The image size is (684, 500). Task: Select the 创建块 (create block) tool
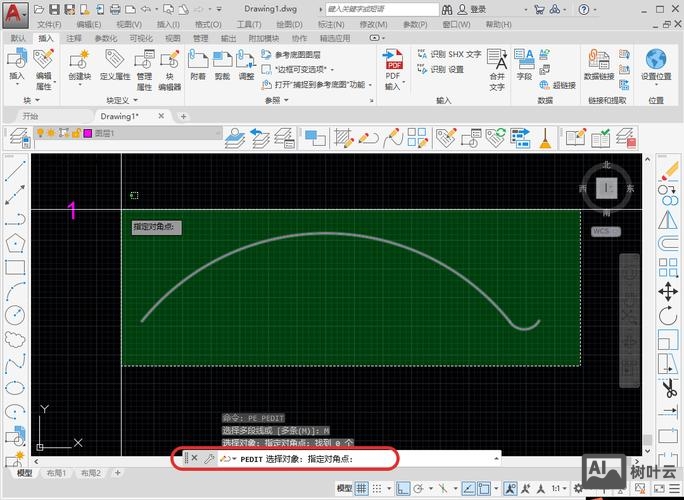click(79, 66)
